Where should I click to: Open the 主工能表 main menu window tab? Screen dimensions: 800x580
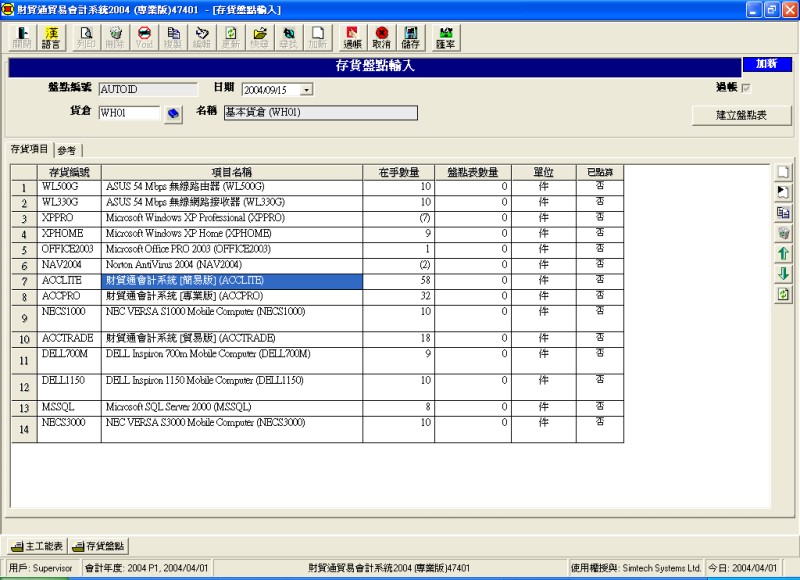37,546
